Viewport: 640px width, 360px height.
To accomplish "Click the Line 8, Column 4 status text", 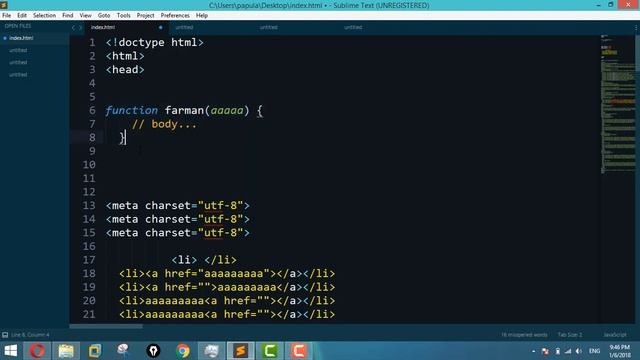I will 30,335.
